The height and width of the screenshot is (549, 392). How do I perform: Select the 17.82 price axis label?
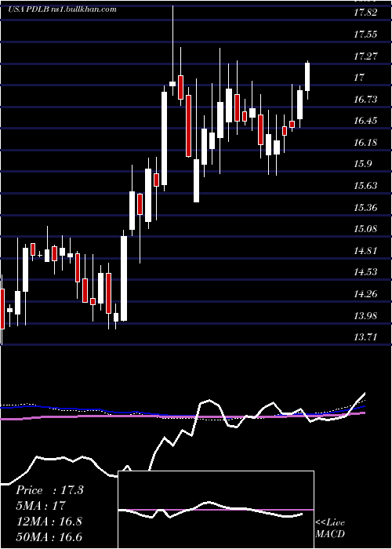coord(366,13)
